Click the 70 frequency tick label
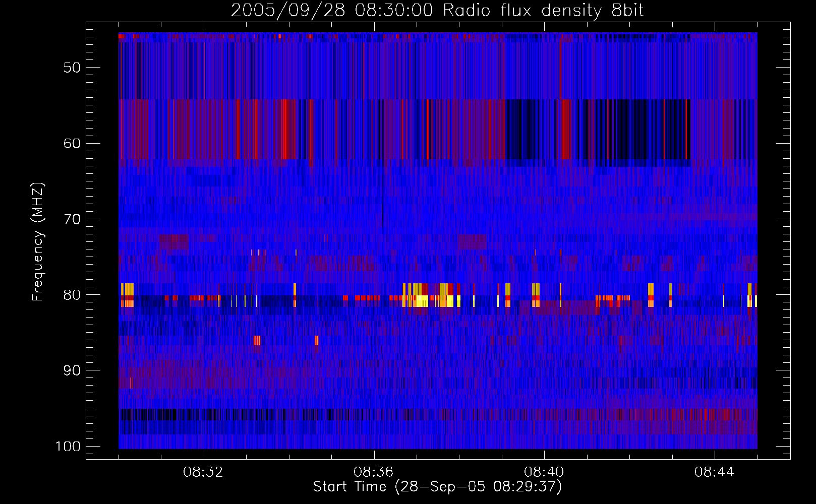Image resolution: width=816 pixels, height=504 pixels. [x=72, y=219]
